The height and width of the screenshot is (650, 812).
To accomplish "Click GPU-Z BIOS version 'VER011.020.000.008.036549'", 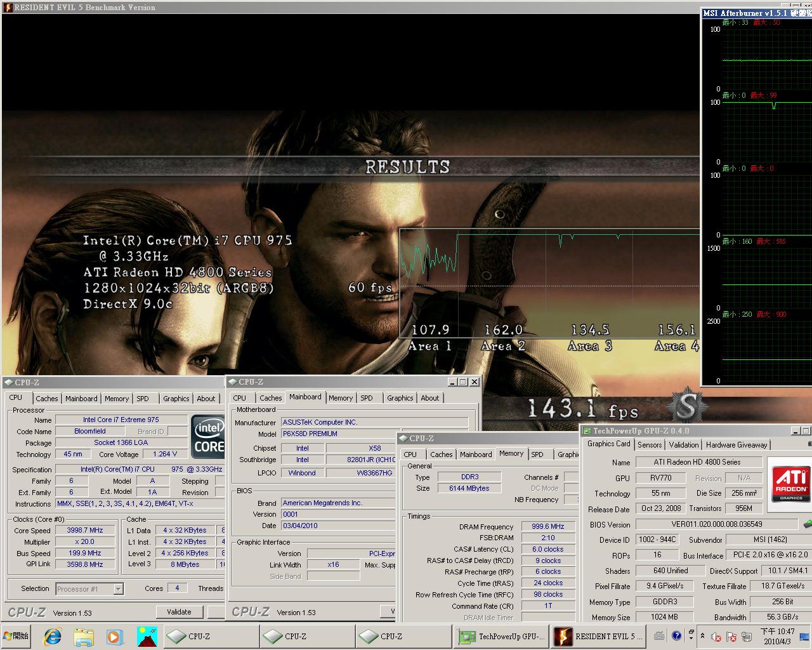I will click(x=717, y=524).
